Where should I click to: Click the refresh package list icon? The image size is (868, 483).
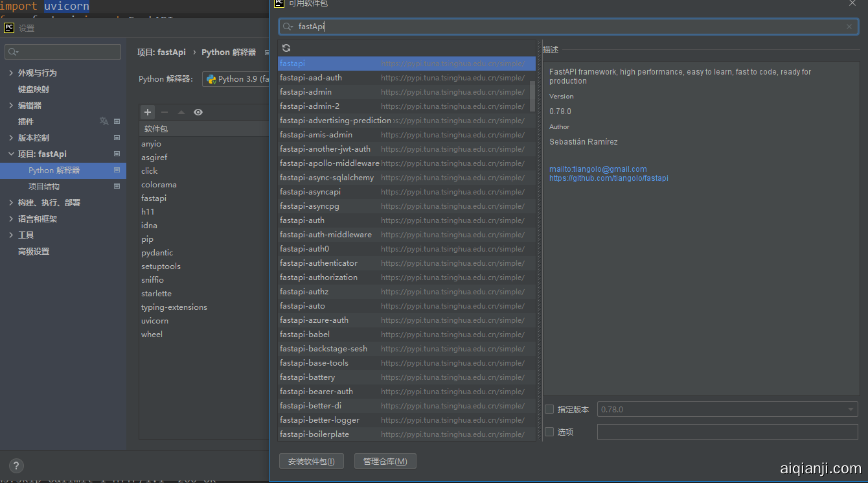coord(286,48)
